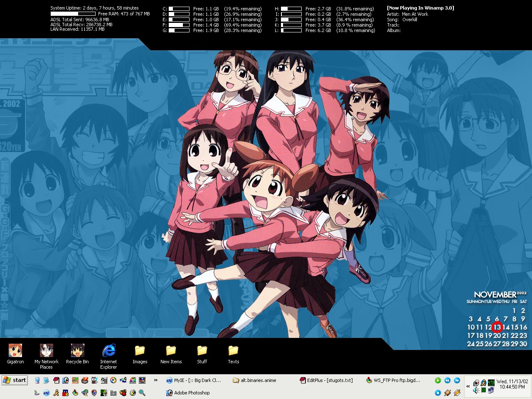Open AIM from the system tray icon

[483, 382]
